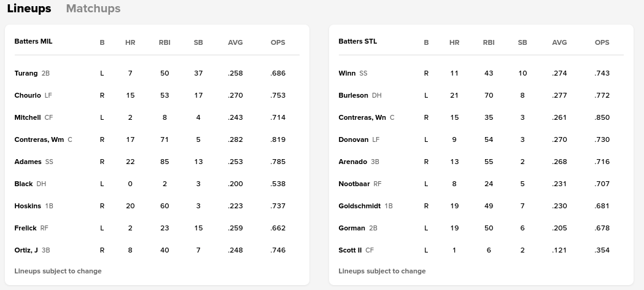Select Contreras, Wn in Cardinals lineup

[362, 117]
